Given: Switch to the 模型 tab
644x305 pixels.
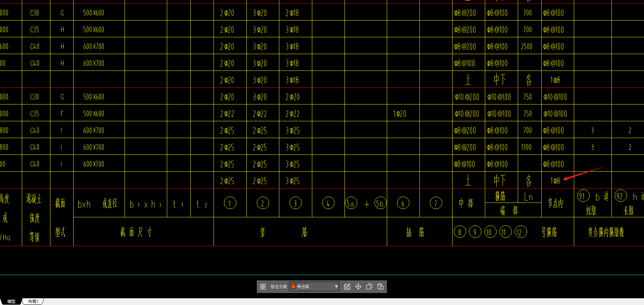Looking at the screenshot, I should [11, 301].
